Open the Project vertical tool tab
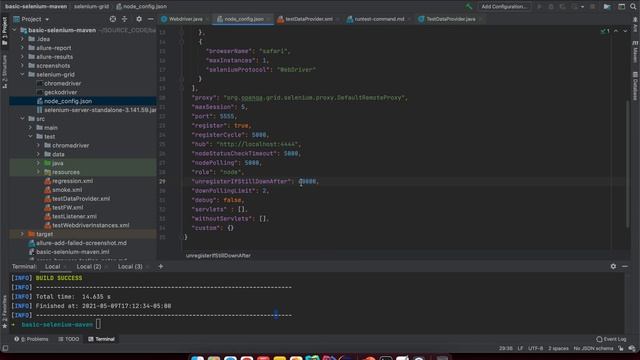 (4, 31)
